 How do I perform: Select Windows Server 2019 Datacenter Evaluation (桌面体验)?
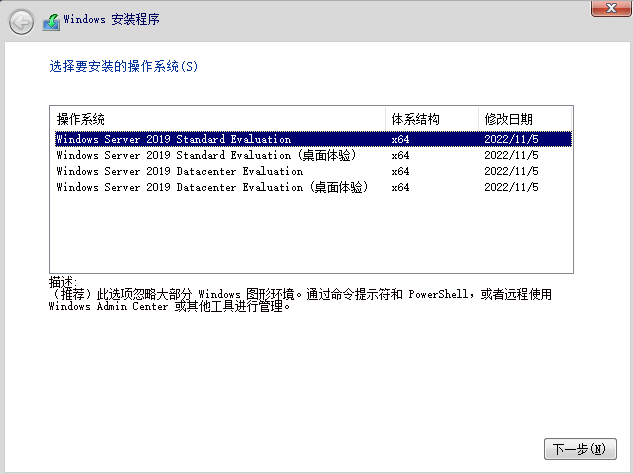coord(313,187)
